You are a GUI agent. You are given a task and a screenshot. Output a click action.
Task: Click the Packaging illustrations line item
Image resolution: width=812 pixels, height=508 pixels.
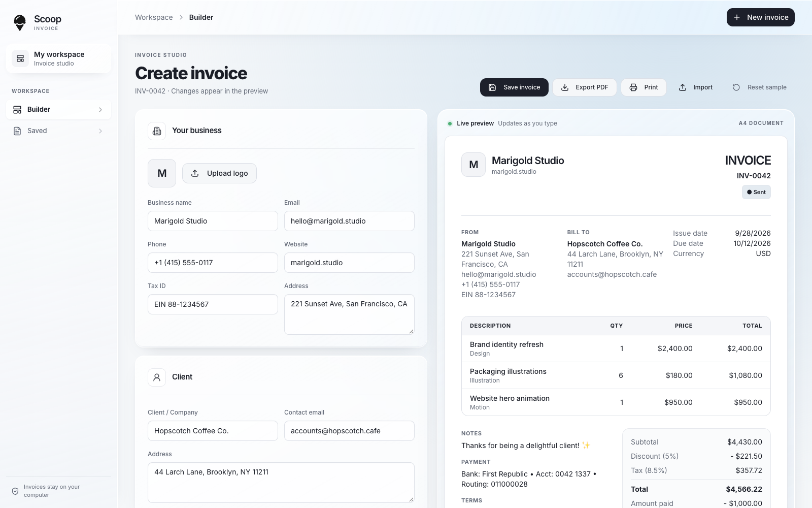(x=616, y=375)
